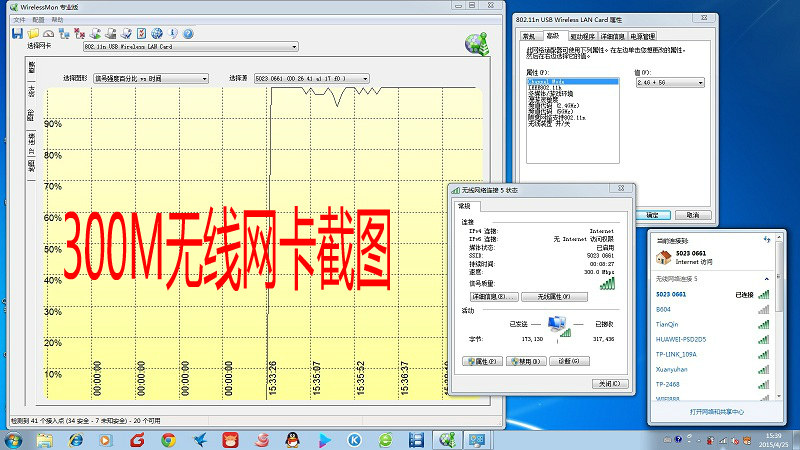The image size is (800, 450).
Task: Select the TP-LINK_109A wireless network
Action: tap(712, 355)
